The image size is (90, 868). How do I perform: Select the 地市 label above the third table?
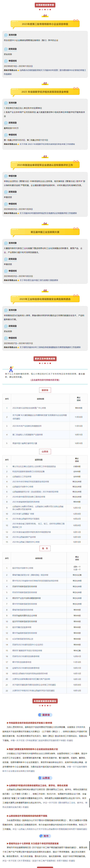pos(45,548)
